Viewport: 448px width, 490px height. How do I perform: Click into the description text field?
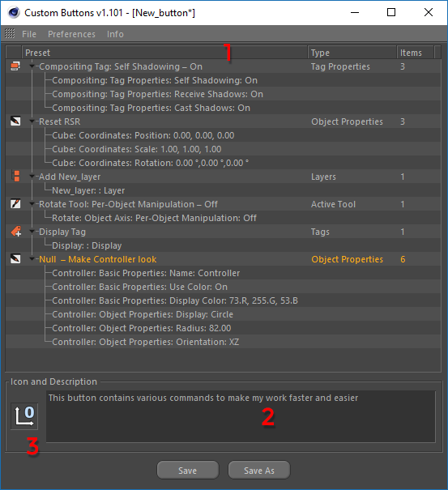[x=241, y=416]
